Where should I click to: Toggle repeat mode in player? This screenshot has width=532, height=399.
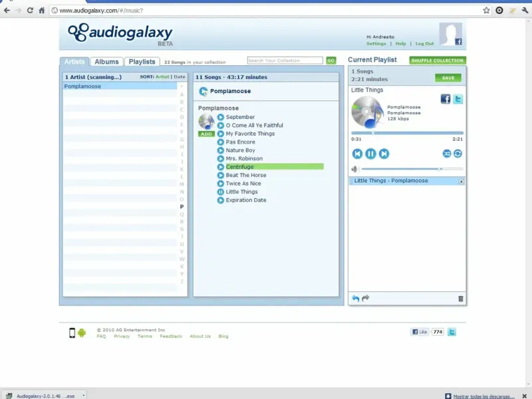(458, 154)
